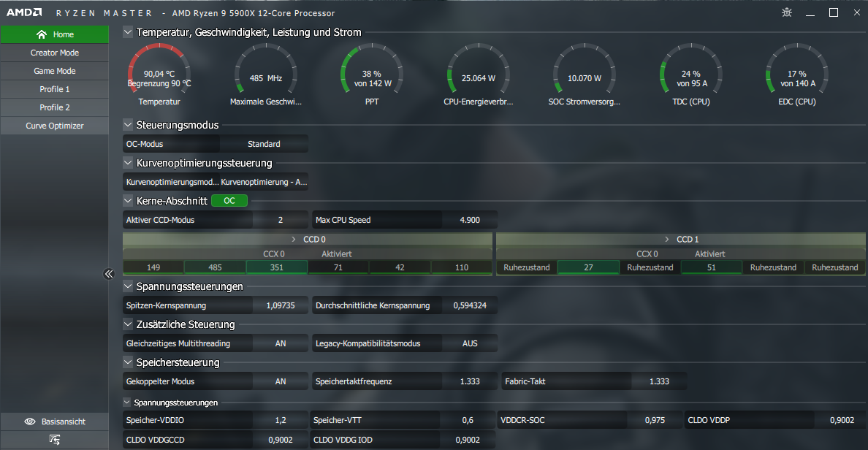This screenshot has height=450, width=868.
Task: Expand the CCD 0 chevron
Action: click(x=294, y=239)
